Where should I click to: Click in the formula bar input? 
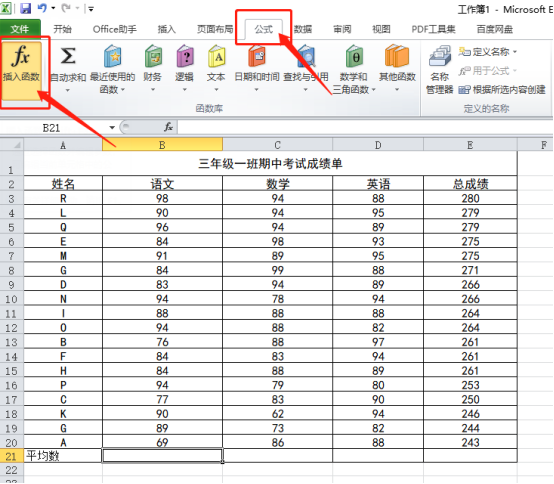(364, 127)
